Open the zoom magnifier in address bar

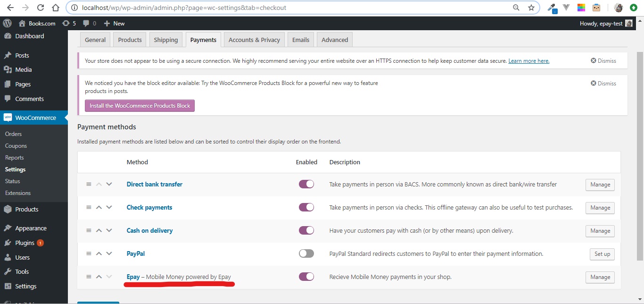[x=516, y=8]
